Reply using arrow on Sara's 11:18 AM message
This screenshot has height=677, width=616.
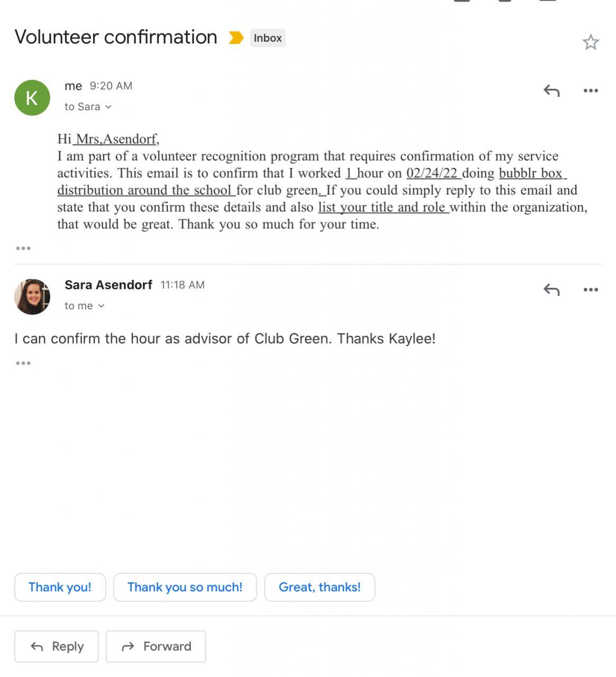[551, 289]
